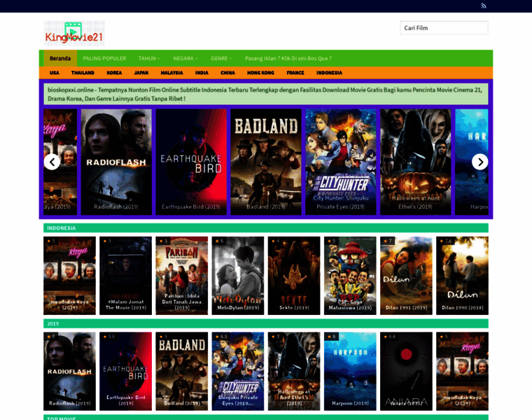532x420 pixels.
Task: Filter by Thailand country
Action: [x=83, y=73]
